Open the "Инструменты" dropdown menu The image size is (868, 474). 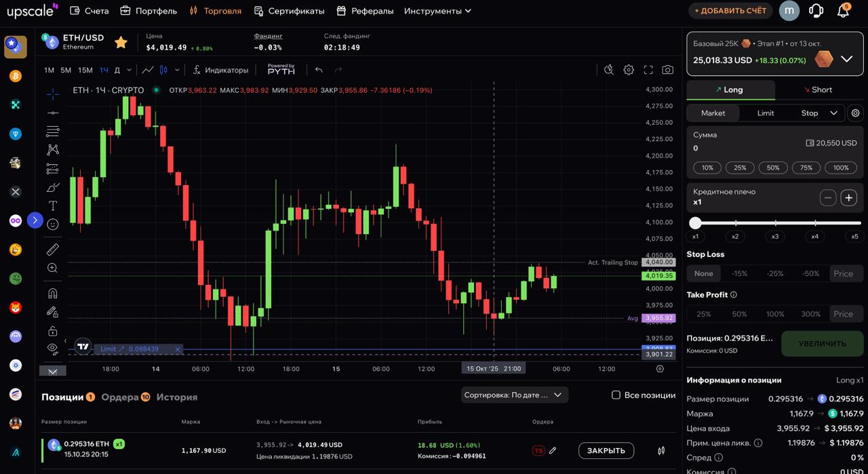[437, 11]
